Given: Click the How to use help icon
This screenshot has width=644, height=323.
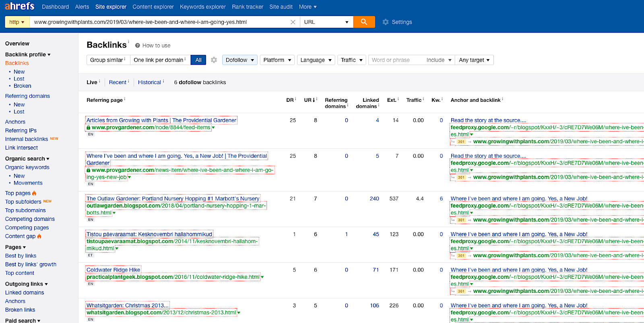Looking at the screenshot, I should pyautogui.click(x=137, y=45).
